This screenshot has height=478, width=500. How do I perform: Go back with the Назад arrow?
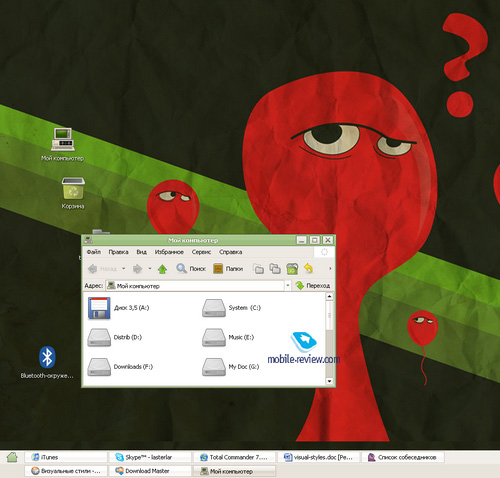click(103, 269)
